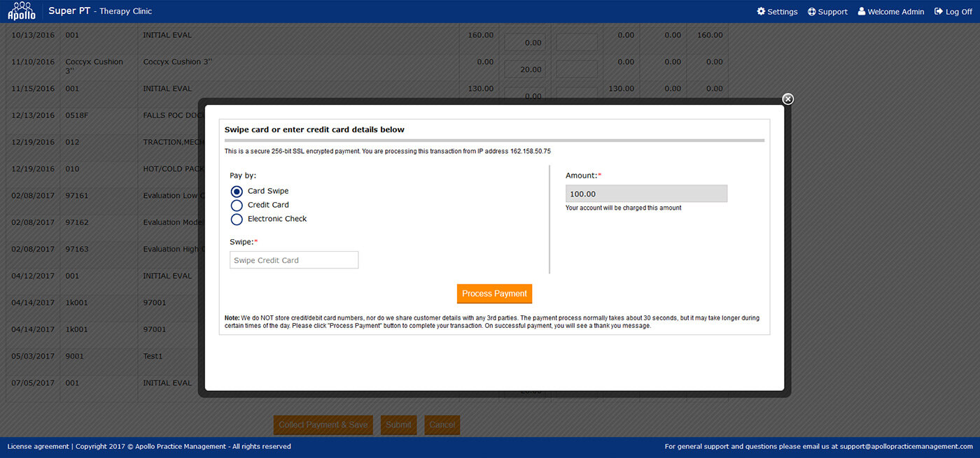Click the Submit button below table
This screenshot has height=458, width=980.
pos(398,424)
